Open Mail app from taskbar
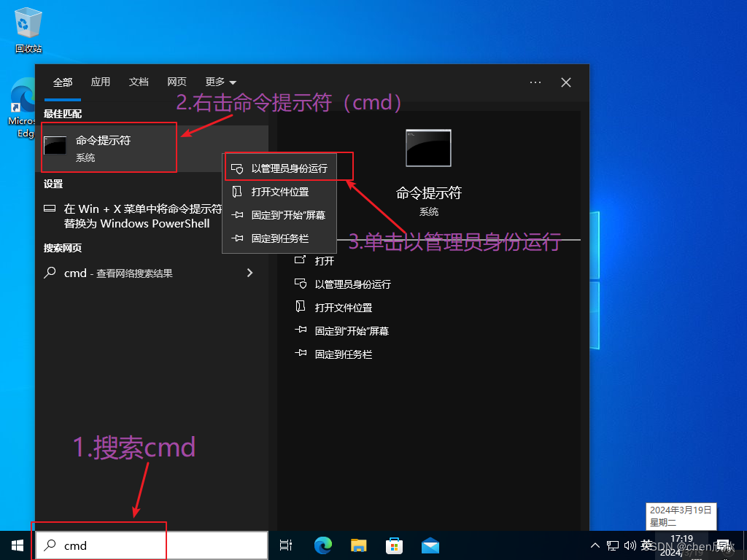 tap(430, 545)
